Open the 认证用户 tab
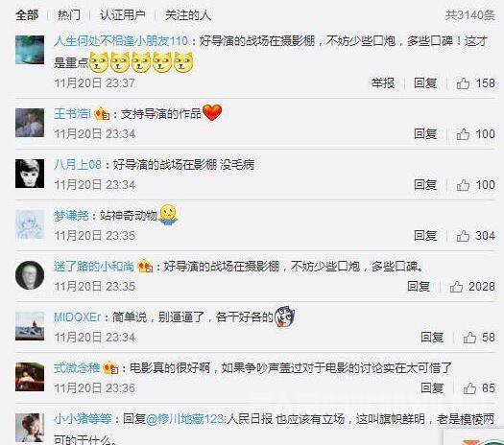 click(x=123, y=15)
